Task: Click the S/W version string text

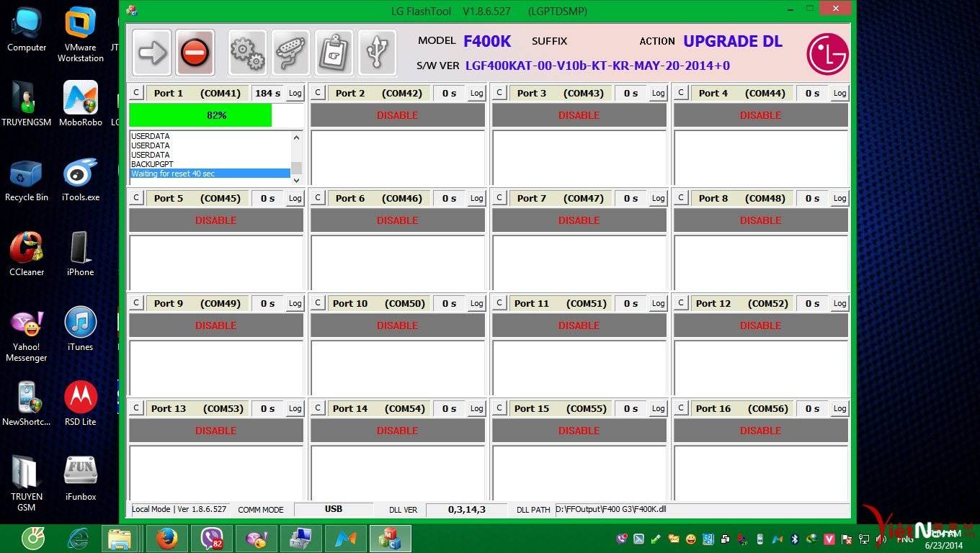Action: pyautogui.click(x=597, y=66)
